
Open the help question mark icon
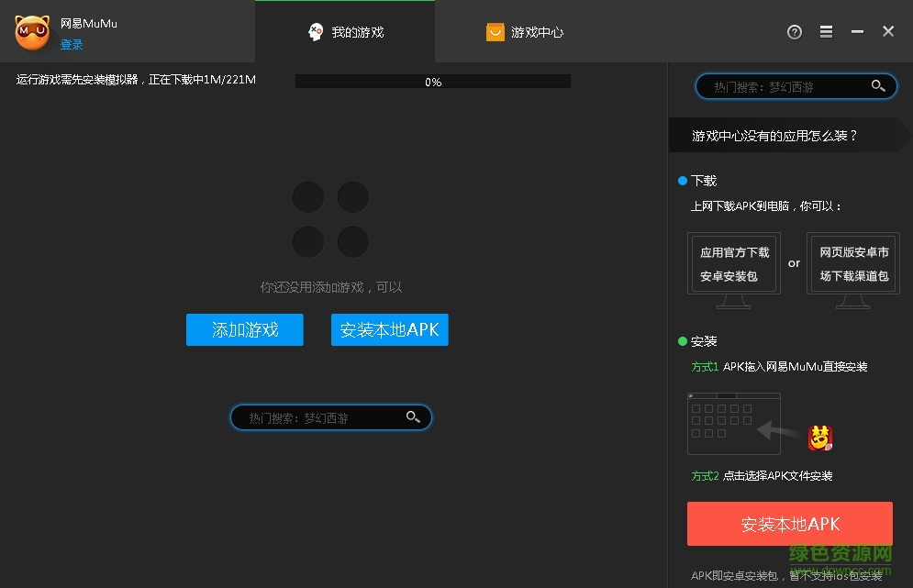click(794, 31)
